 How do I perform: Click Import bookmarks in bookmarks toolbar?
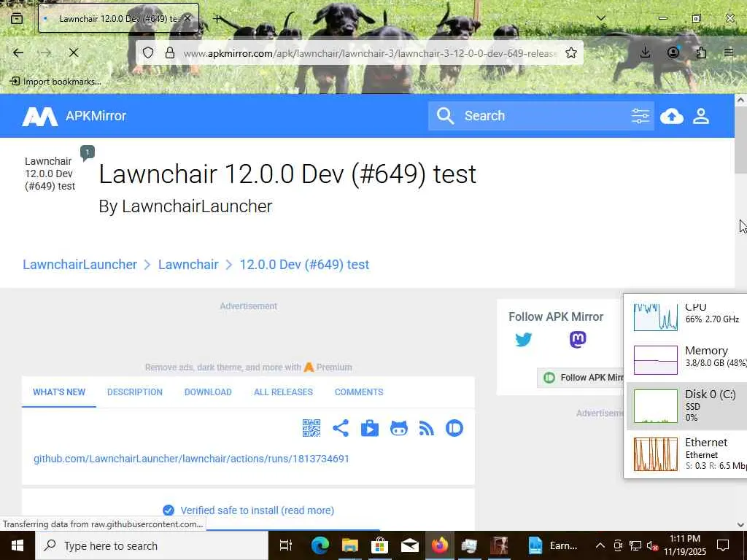[x=55, y=82]
